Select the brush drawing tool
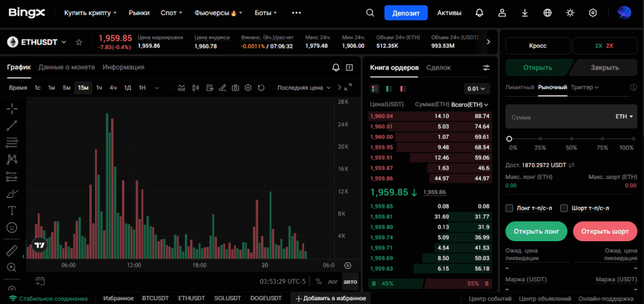This screenshot has height=304, width=644. tap(12, 193)
